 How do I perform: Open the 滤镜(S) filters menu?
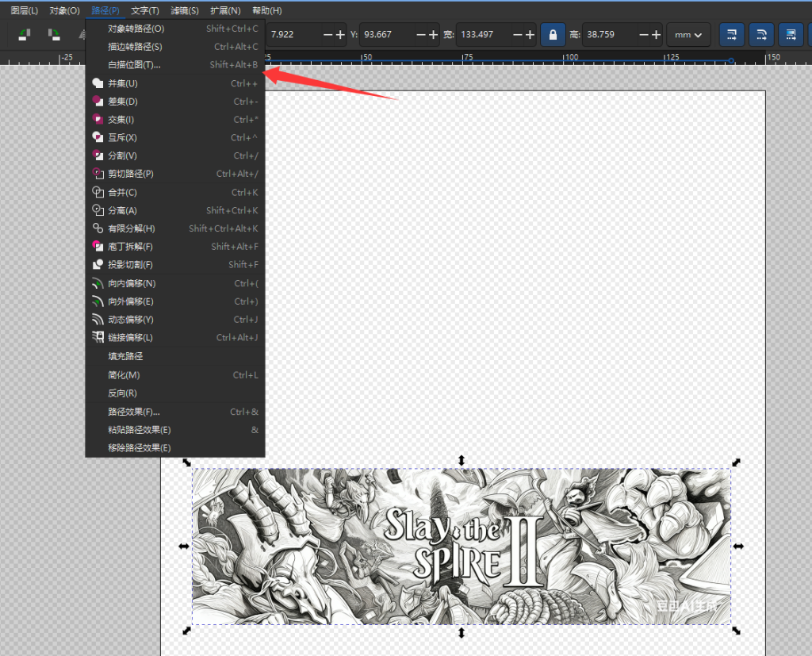[x=185, y=10]
